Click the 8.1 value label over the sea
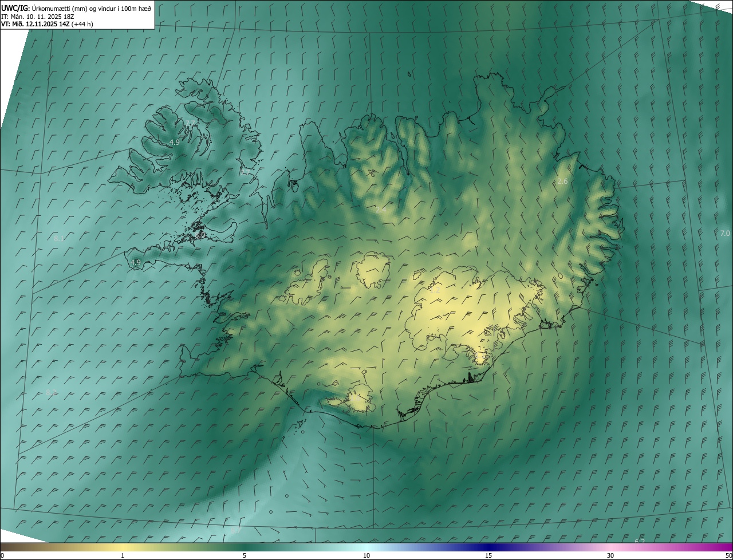 pyautogui.click(x=59, y=238)
